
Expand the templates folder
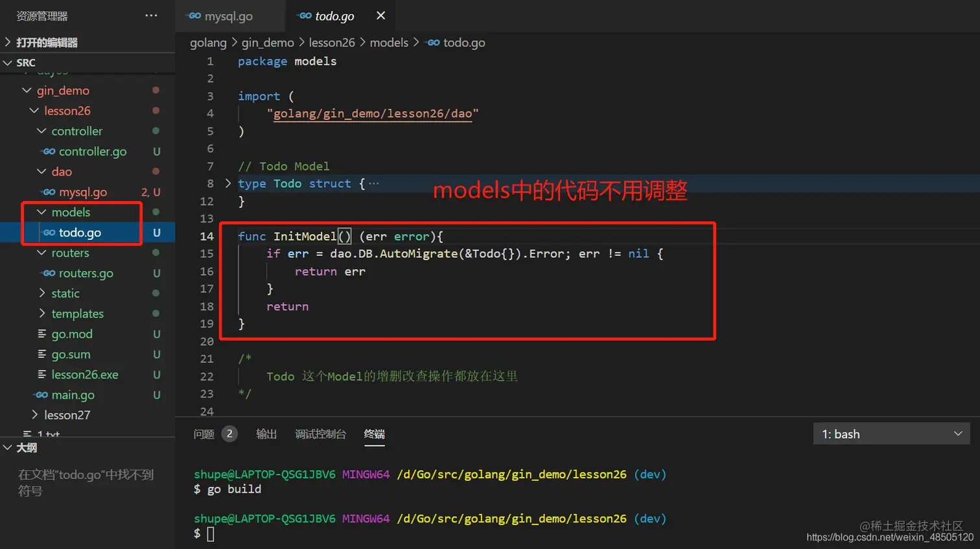(41, 314)
